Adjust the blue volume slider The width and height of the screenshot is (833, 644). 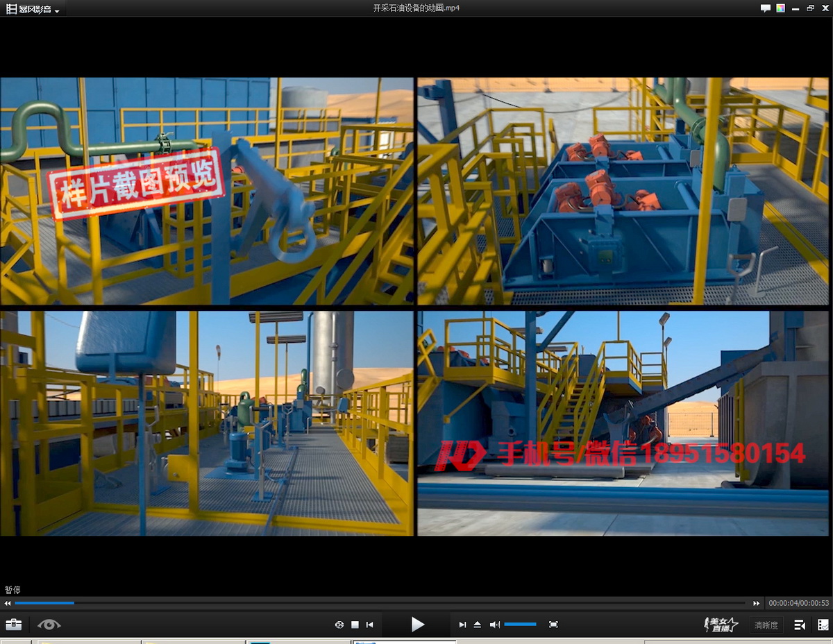pos(520,625)
